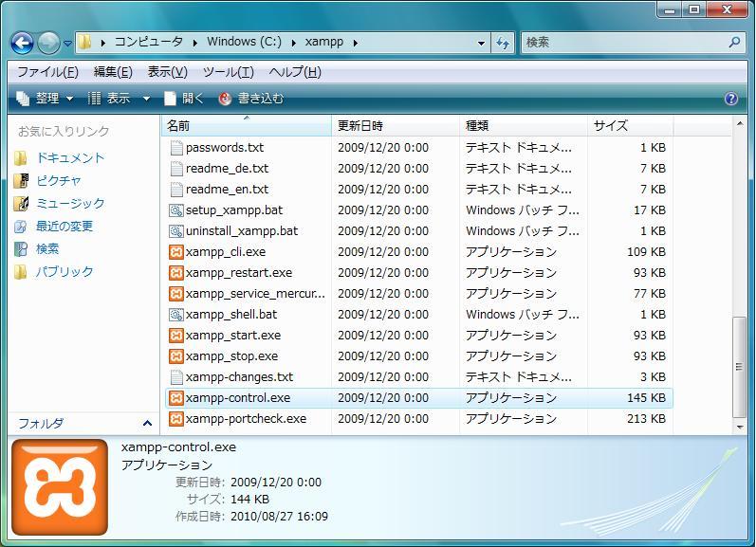Click the large XAMPP preview thumbnail
The width and height of the screenshot is (756, 547).
(60, 487)
